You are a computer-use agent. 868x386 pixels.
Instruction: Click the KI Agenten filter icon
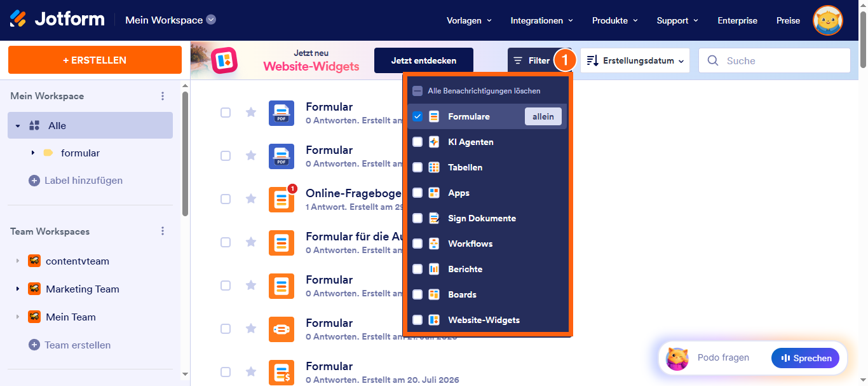tap(434, 142)
